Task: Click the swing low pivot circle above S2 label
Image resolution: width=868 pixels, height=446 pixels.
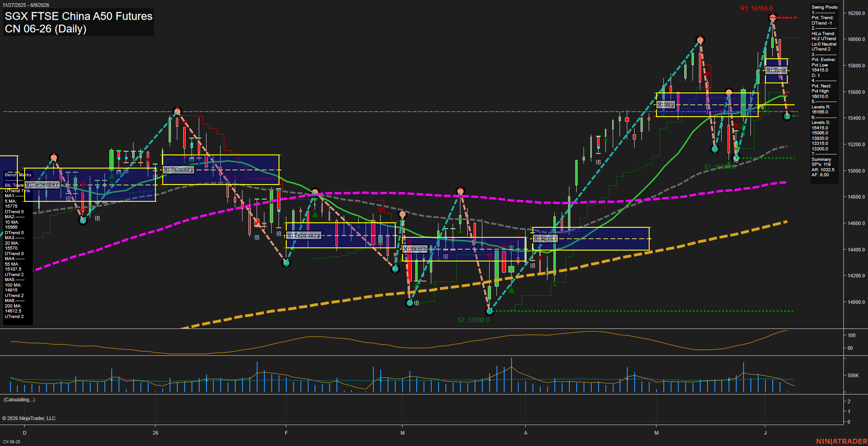Action: tap(490, 311)
